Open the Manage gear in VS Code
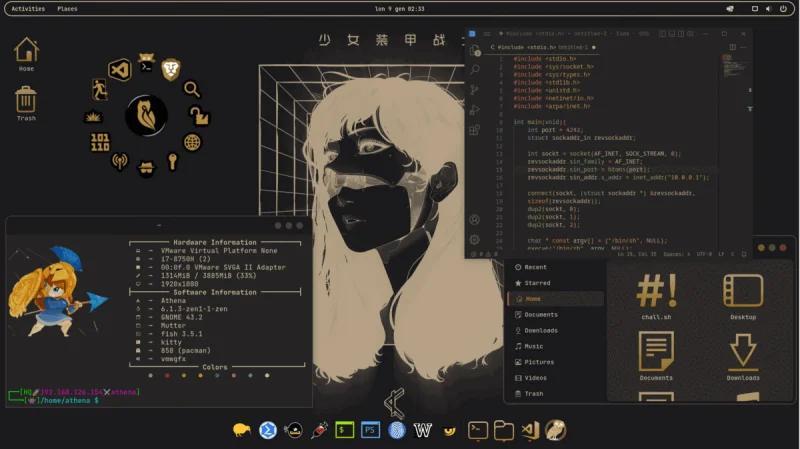 click(x=474, y=239)
